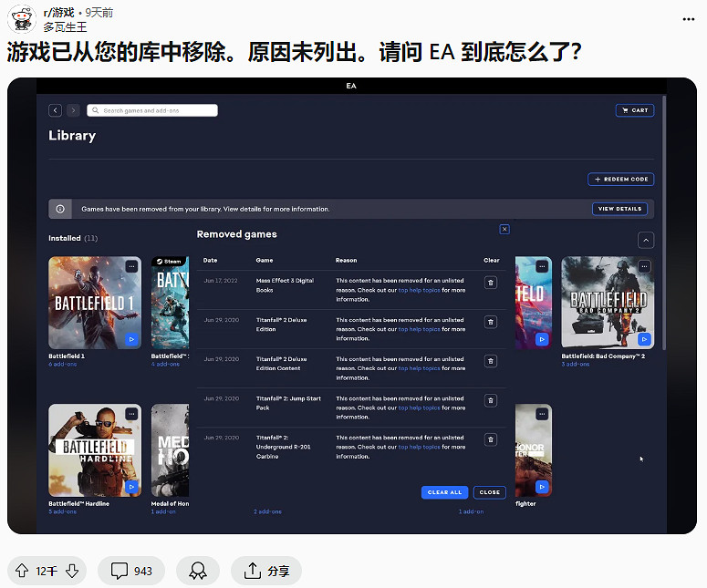Click the subreddit avatar icon
Viewport: 707px width, 588px height.
tap(22, 19)
